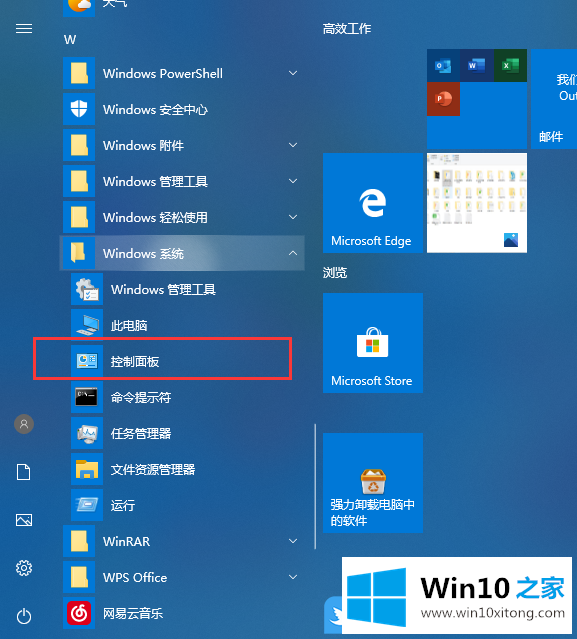This screenshot has height=639, width=577.
Task: Click 文件资源管理器 label
Action: tap(153, 469)
